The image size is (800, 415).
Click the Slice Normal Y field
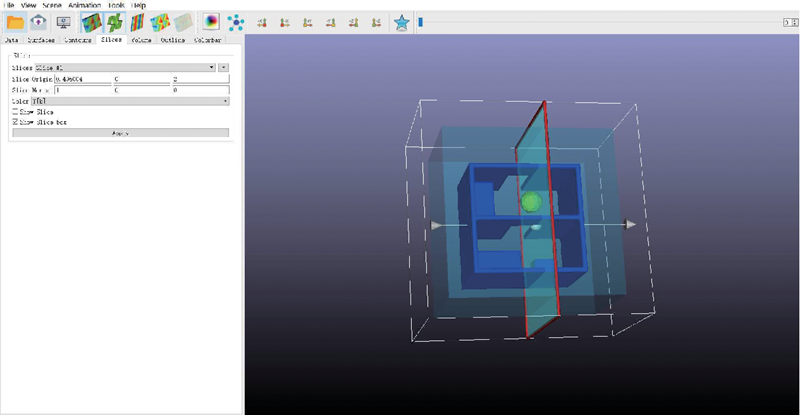[141, 90]
